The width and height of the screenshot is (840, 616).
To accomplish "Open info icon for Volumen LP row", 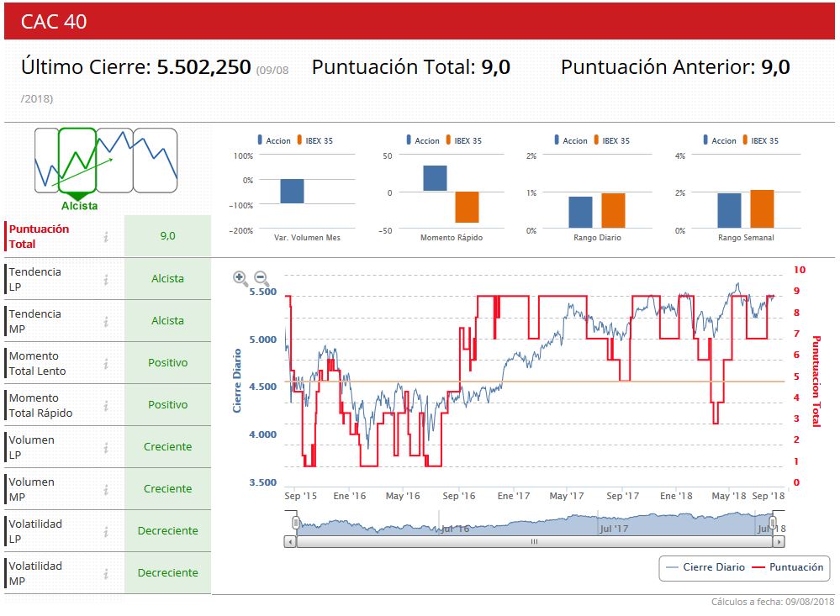I will 106,447.
